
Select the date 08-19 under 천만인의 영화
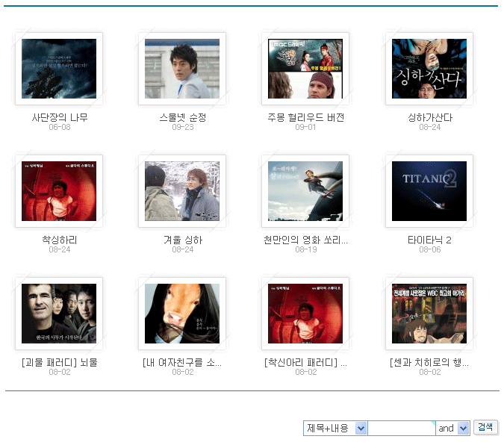point(306,249)
